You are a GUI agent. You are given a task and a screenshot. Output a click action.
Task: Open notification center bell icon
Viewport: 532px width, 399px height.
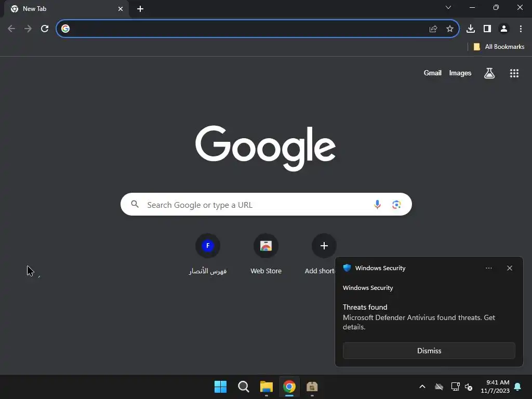tap(518, 387)
